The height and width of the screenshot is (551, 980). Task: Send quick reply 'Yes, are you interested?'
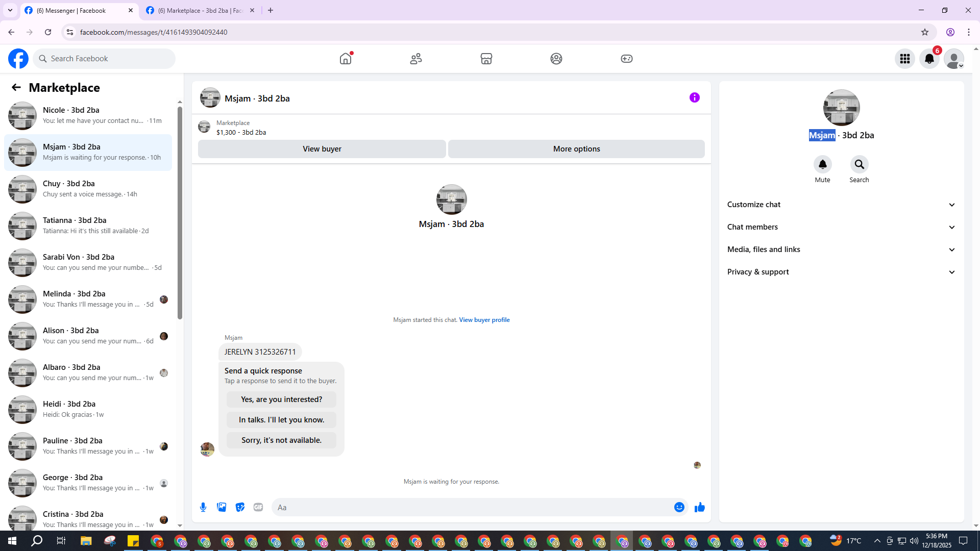coord(282,399)
